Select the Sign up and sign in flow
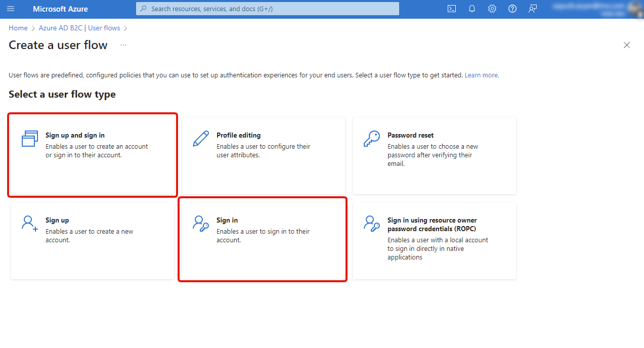The height and width of the screenshot is (348, 644). (92, 155)
